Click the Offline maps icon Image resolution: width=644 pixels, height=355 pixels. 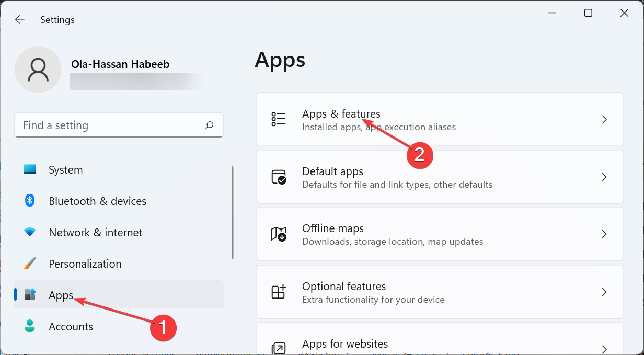click(x=279, y=234)
